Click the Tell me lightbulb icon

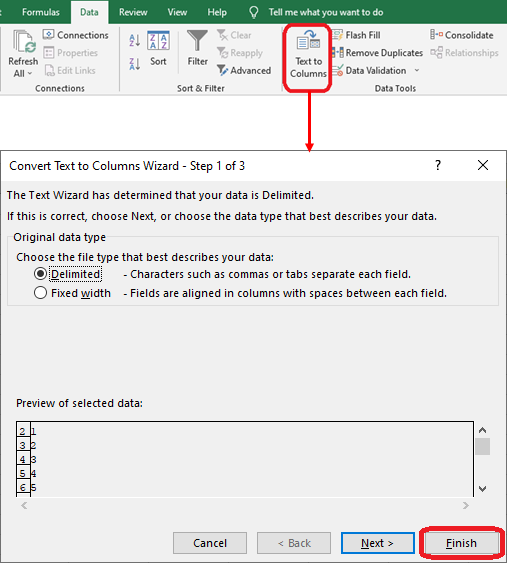[x=254, y=12]
